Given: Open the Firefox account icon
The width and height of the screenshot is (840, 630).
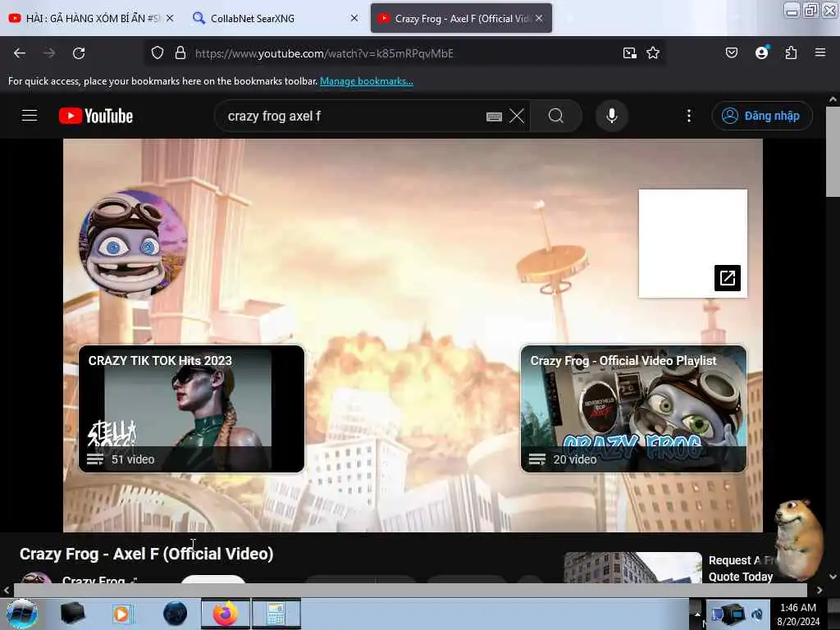Looking at the screenshot, I should pyautogui.click(x=761, y=52).
